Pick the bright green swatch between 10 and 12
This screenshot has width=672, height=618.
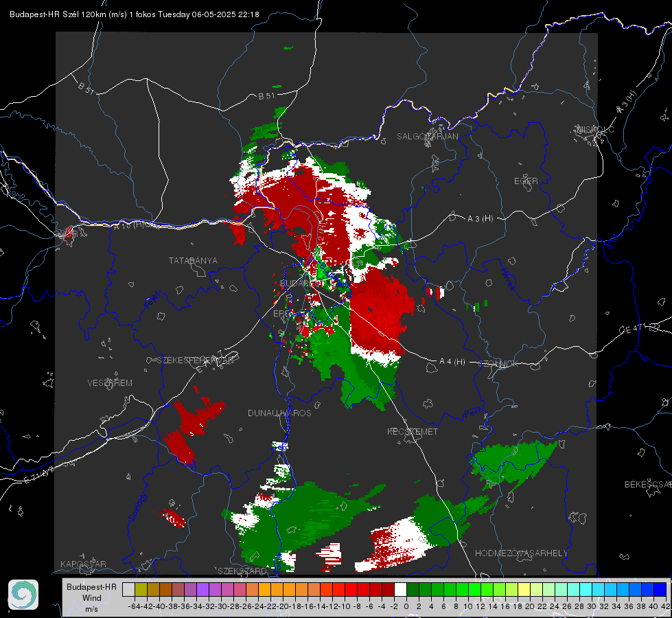pos(474,590)
